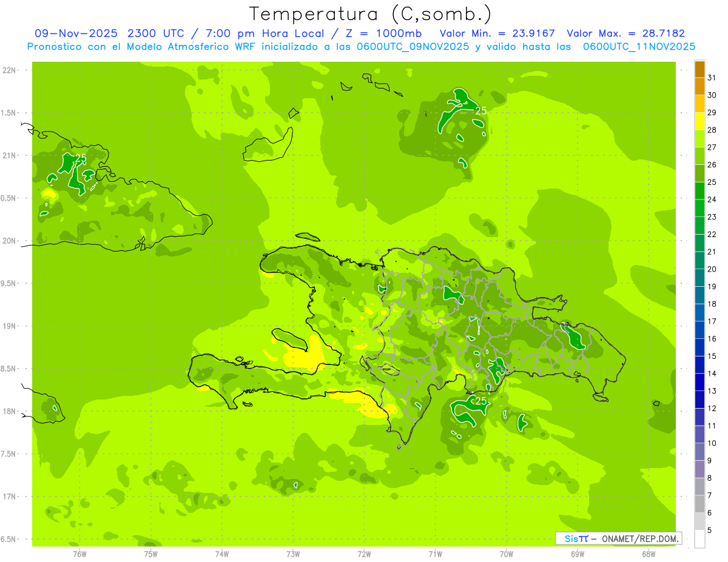The height and width of the screenshot is (562, 728).
Task: Click the 'Valor Min. = 23.9167' text
Action: [x=497, y=33]
